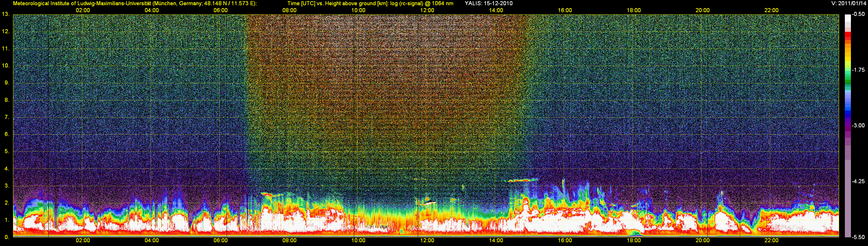Click the 'YALIS: 15-12-2010' date label
Viewport: 868px width, 246px height.
[488, 3]
